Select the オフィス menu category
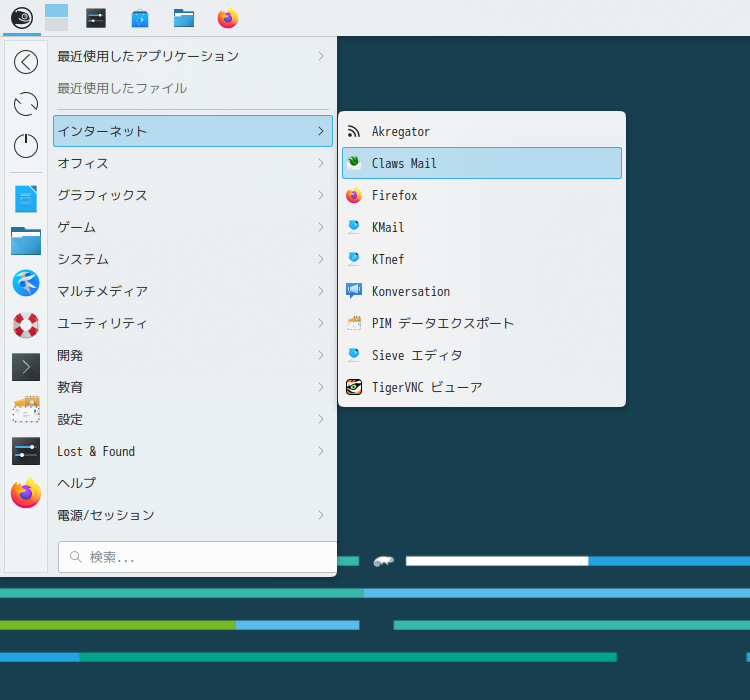This screenshot has height=700, width=750. coord(193,163)
